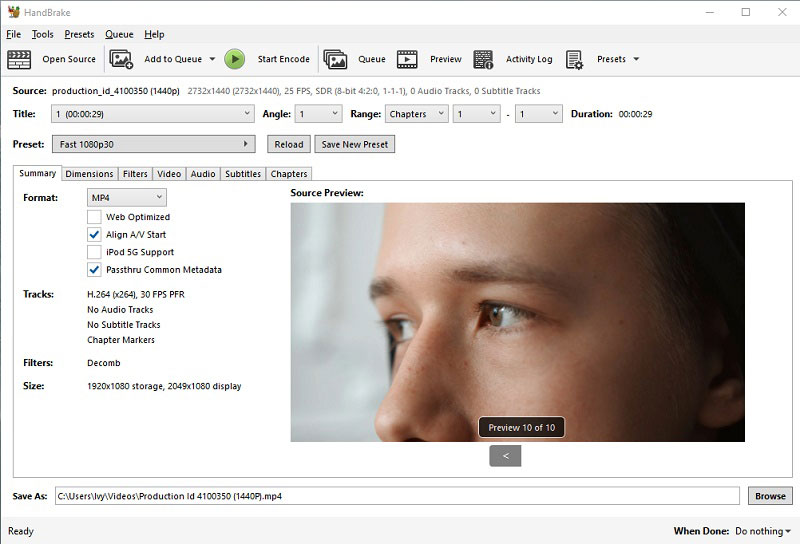The image size is (800, 544).
Task: Click the Open Source clapperboard icon
Action: coord(19,59)
